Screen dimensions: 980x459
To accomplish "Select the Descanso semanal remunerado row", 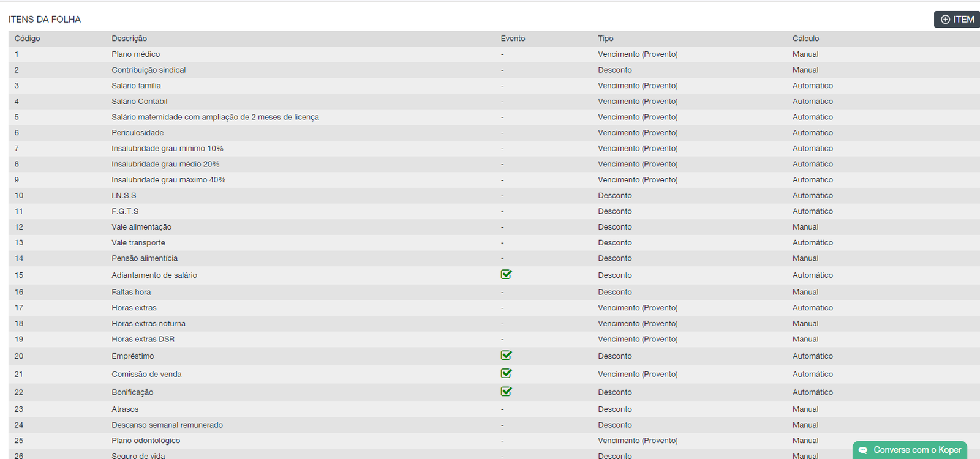I will tap(167, 425).
